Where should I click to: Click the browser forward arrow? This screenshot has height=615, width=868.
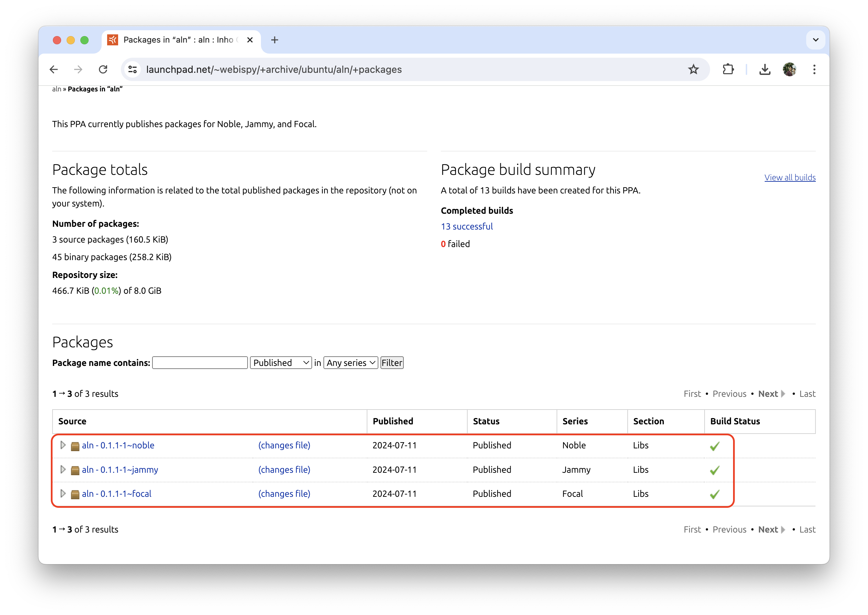[x=78, y=69]
